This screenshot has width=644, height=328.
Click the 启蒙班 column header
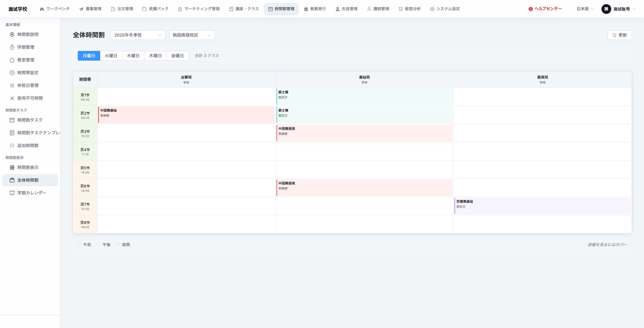(186, 80)
